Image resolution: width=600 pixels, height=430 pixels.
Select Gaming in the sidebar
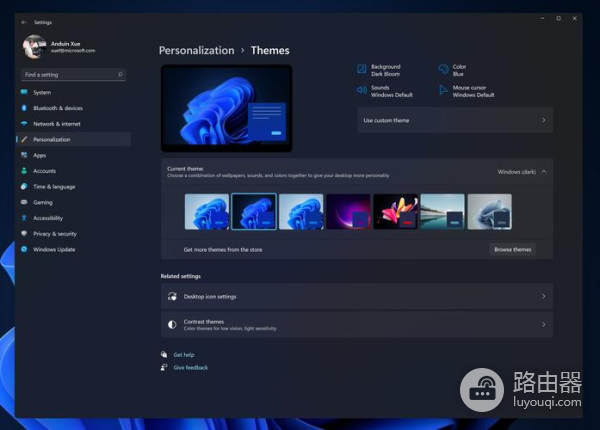[x=43, y=202]
